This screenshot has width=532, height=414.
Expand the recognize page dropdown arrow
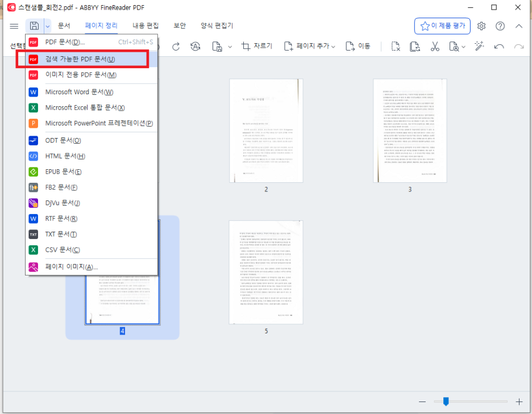[x=464, y=47]
